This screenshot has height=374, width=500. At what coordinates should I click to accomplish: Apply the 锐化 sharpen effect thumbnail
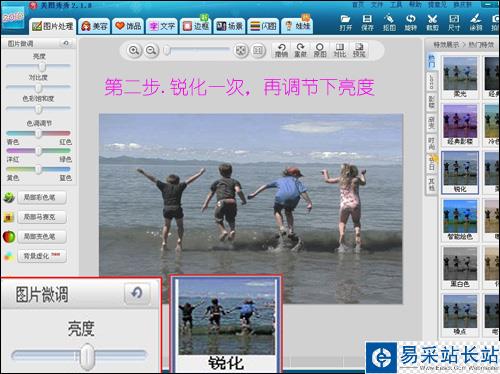(x=460, y=173)
